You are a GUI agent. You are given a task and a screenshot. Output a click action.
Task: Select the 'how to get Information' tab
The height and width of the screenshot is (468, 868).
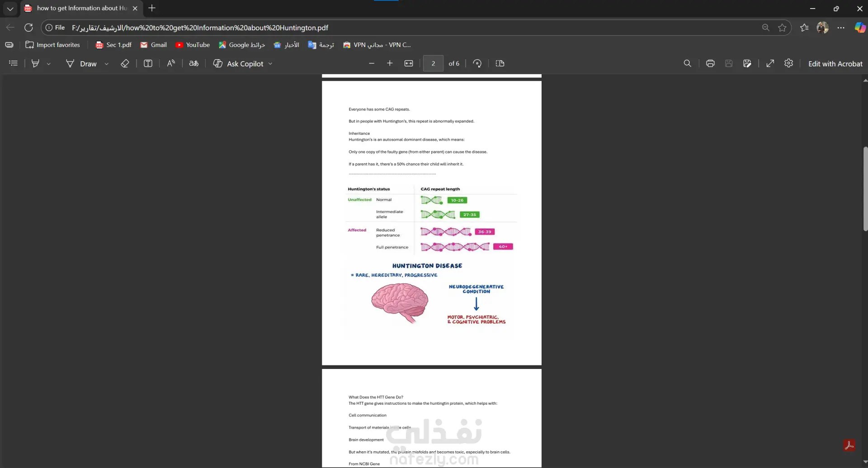point(81,8)
